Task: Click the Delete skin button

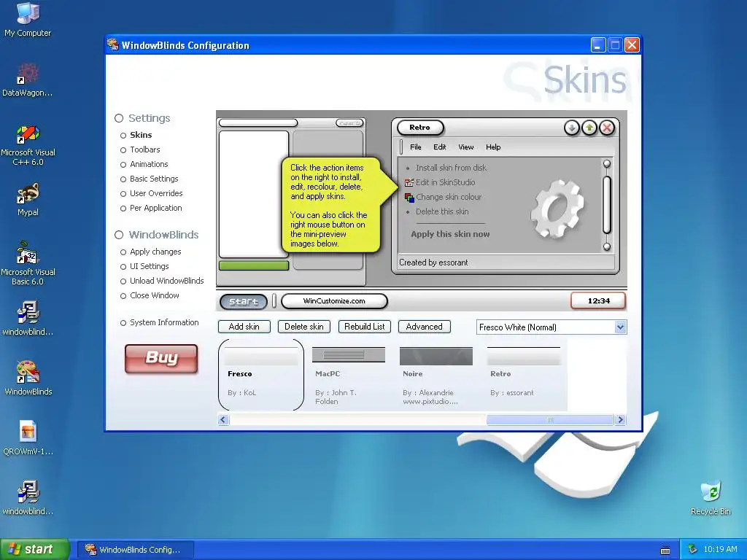Action: (x=304, y=327)
